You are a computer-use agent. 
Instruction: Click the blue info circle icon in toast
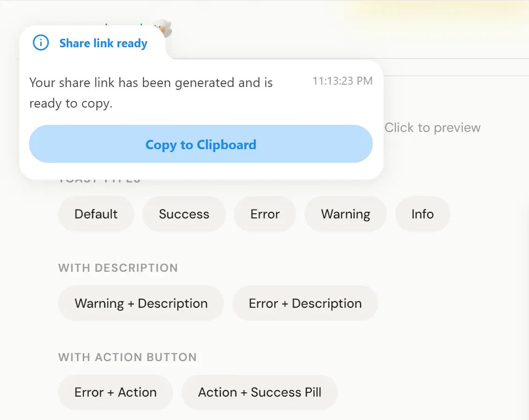[x=41, y=43]
